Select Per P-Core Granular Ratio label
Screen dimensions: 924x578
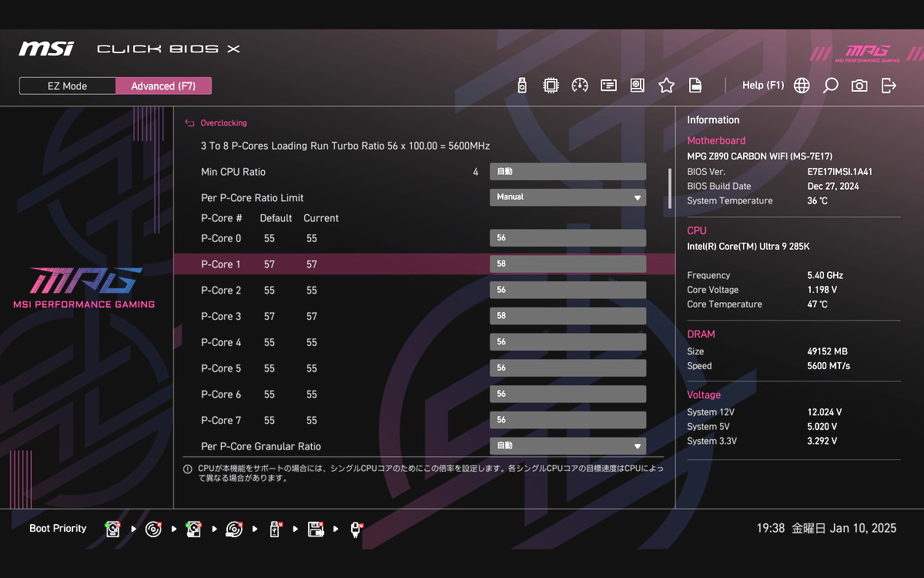(261, 447)
